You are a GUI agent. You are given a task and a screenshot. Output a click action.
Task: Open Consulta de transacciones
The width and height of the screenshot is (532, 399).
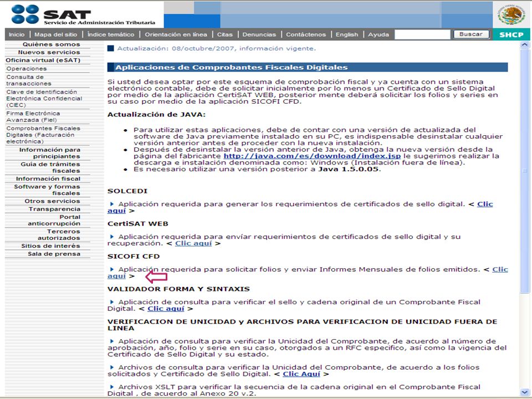pos(28,80)
